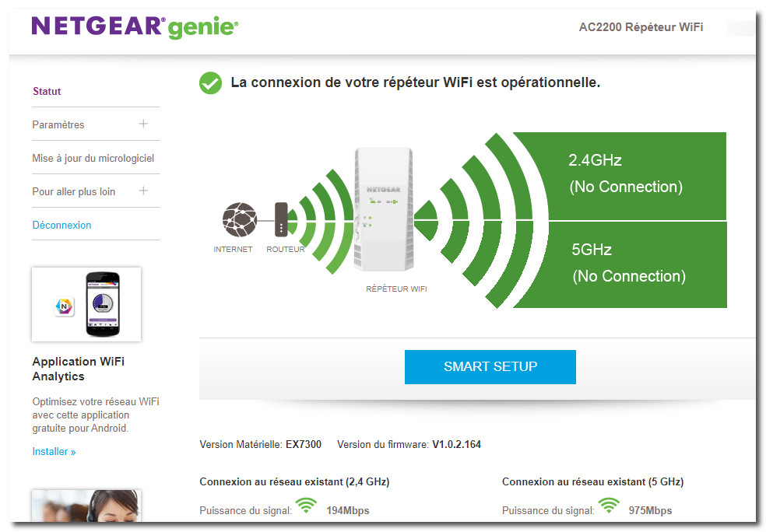This screenshot has width=766, height=532.
Task: Open Mise à jour du micrologiciel
Action: (93, 158)
